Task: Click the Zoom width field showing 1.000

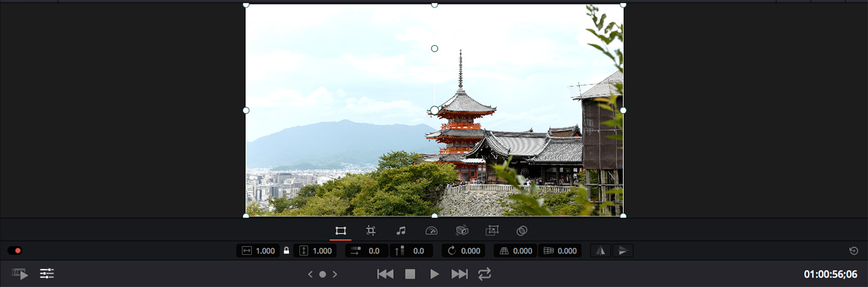Action: (258, 251)
